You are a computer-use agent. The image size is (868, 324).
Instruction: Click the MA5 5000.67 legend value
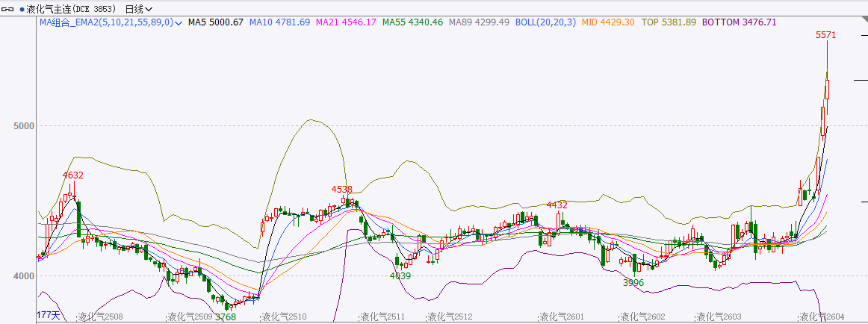(x=216, y=22)
